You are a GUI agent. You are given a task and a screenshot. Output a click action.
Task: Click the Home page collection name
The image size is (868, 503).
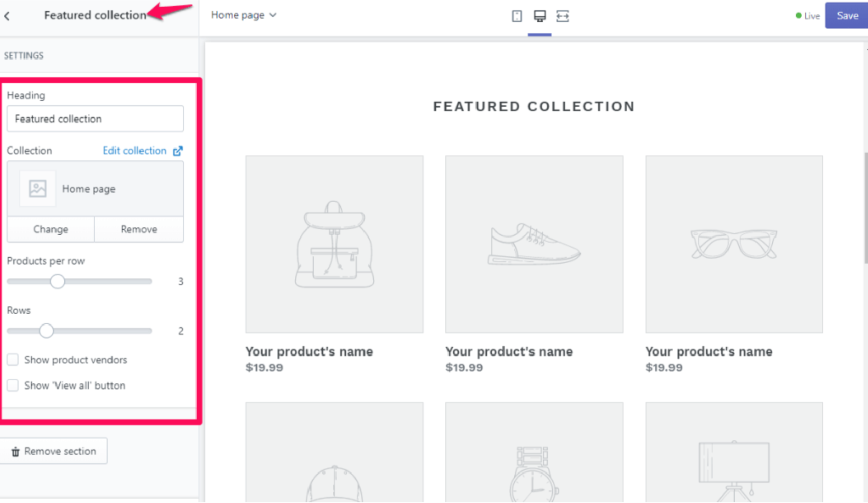(x=89, y=189)
